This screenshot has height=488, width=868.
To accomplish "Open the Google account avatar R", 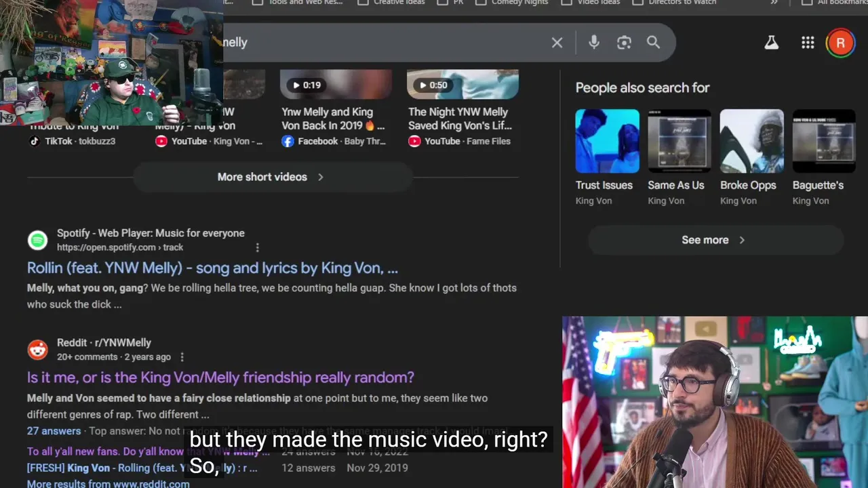I will pos(840,43).
